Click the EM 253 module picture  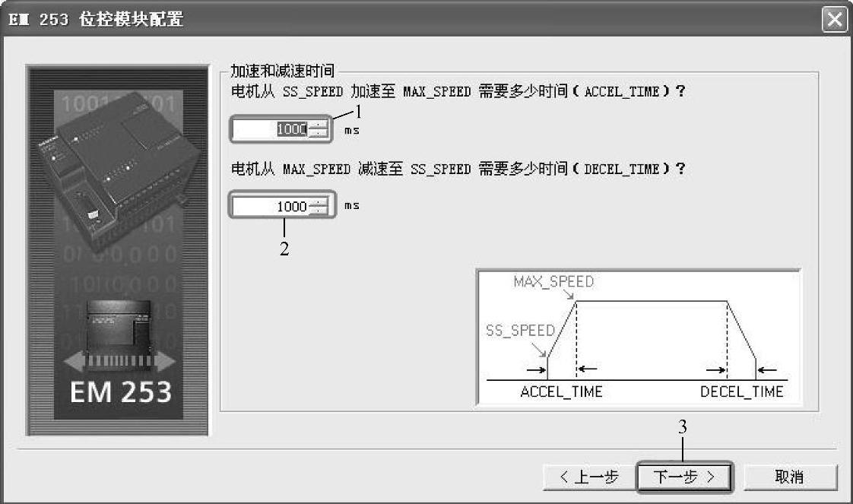(x=118, y=250)
